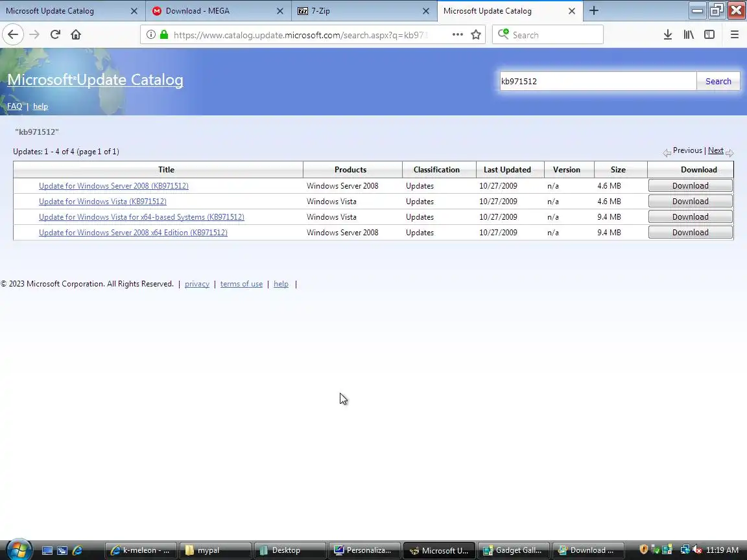This screenshot has width=747, height=560.
Task: Open the help link in the footer
Action: [281, 284]
